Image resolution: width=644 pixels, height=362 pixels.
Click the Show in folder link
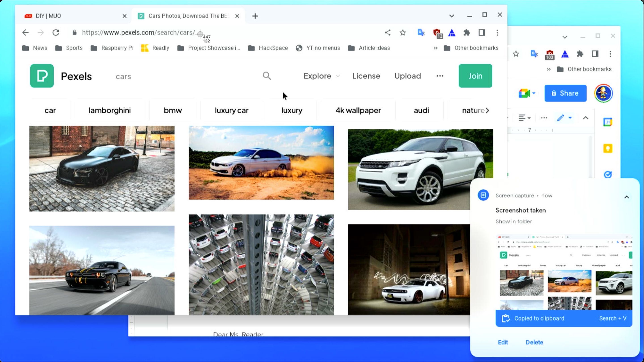[x=513, y=221]
